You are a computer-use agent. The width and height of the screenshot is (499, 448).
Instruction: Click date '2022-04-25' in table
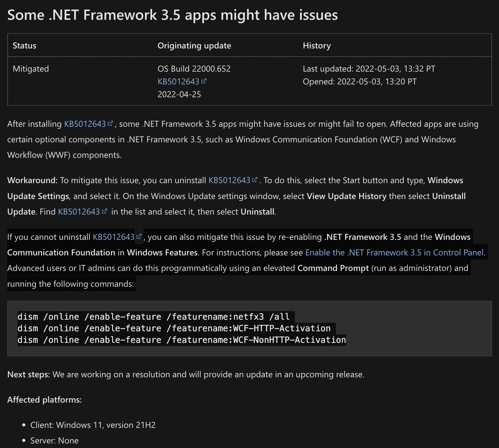pos(179,94)
